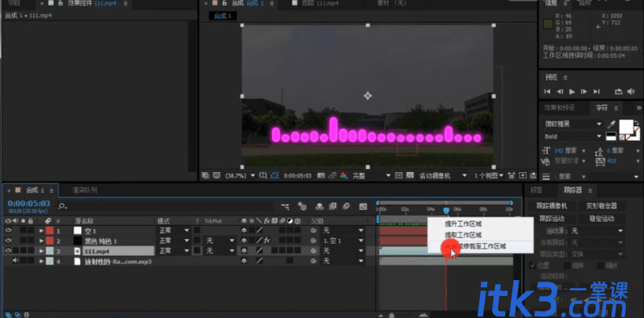Click the fx switch on 黑色 纯色 1 layer
644x318 pixels.
pyautogui.click(x=267, y=240)
